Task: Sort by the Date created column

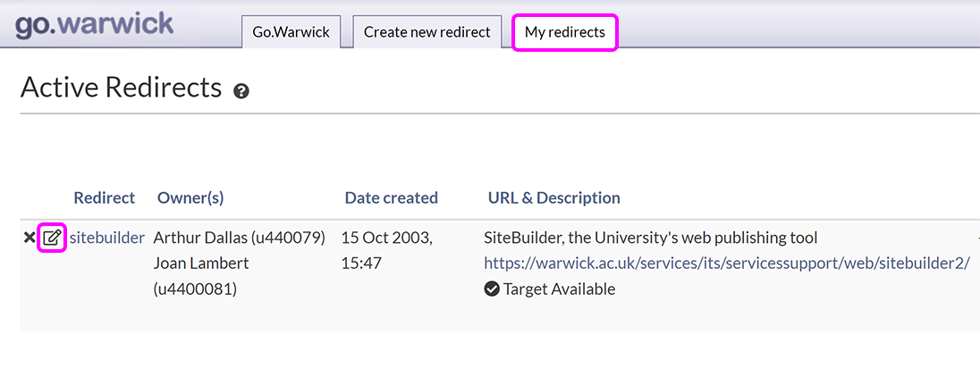Action: (x=391, y=197)
